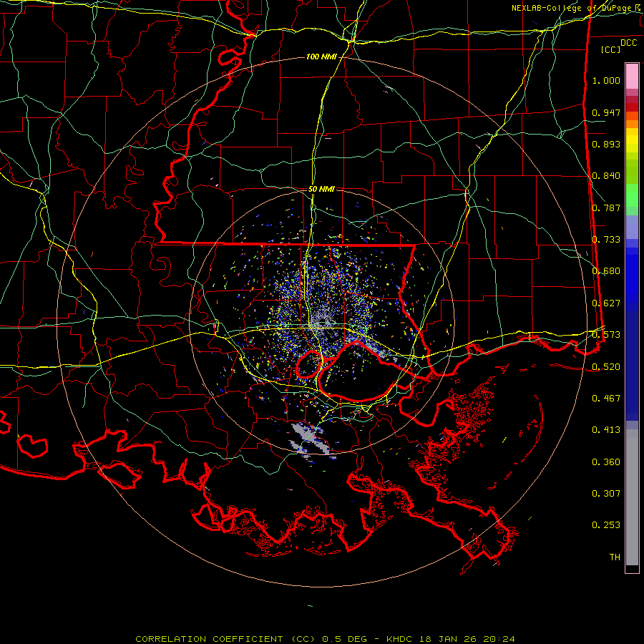Click the 100 NMI range ring label

pyautogui.click(x=321, y=57)
